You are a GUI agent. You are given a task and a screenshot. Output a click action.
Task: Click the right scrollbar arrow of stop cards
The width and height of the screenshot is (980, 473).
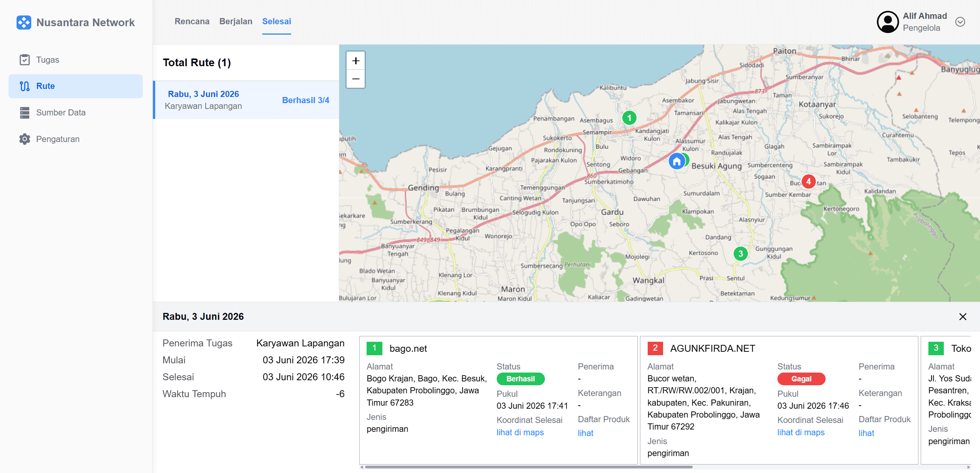click(968, 467)
